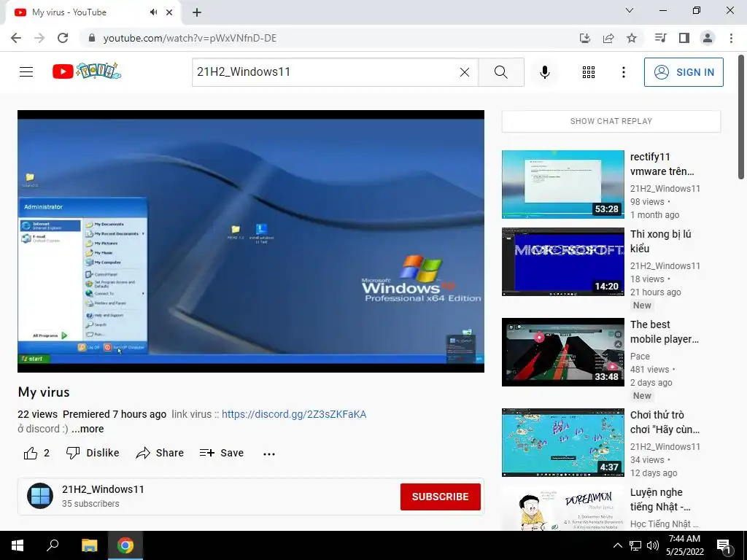Click the Chrome taskbar icon
Image resolution: width=747 pixels, height=560 pixels.
click(x=125, y=545)
